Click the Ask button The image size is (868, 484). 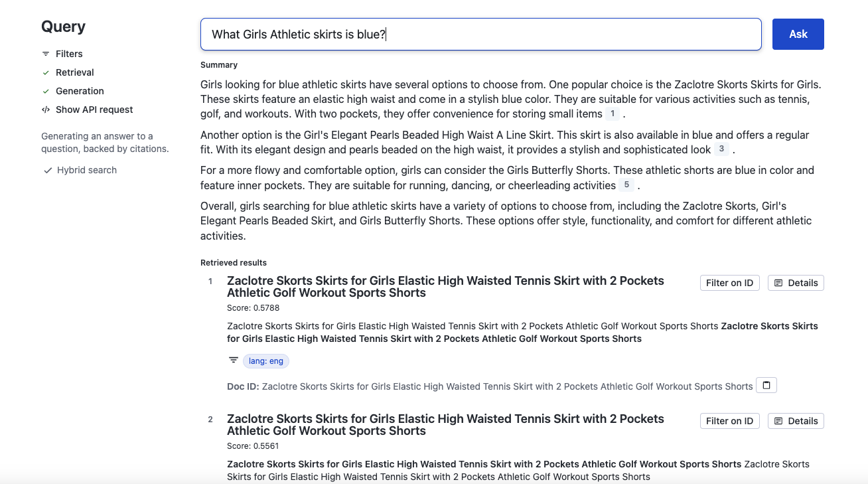pyautogui.click(x=798, y=34)
